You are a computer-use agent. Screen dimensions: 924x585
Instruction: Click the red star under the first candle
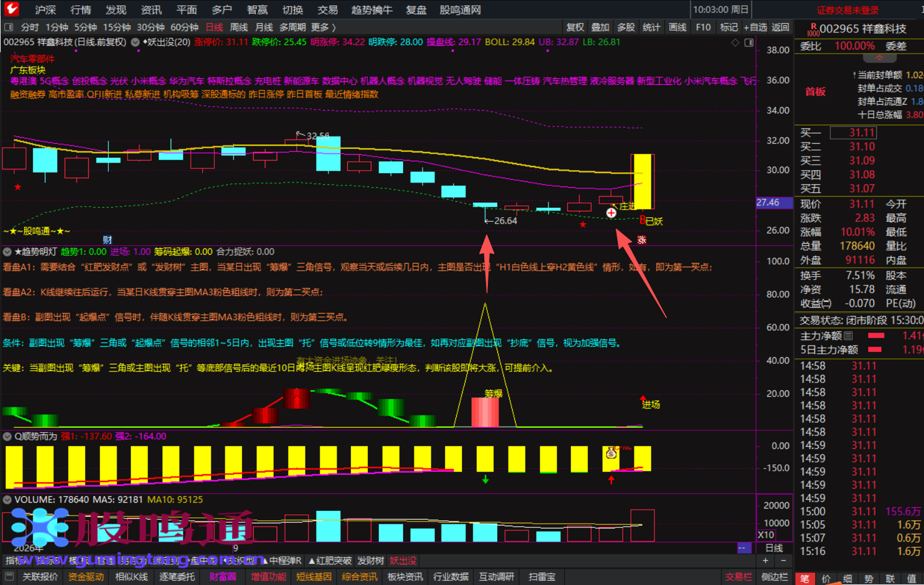tap(18, 187)
